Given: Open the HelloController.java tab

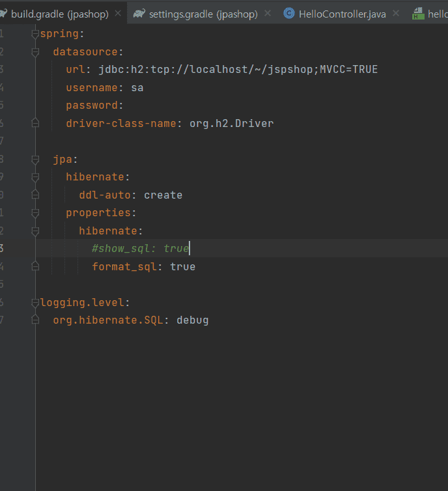Looking at the screenshot, I should click(342, 14).
